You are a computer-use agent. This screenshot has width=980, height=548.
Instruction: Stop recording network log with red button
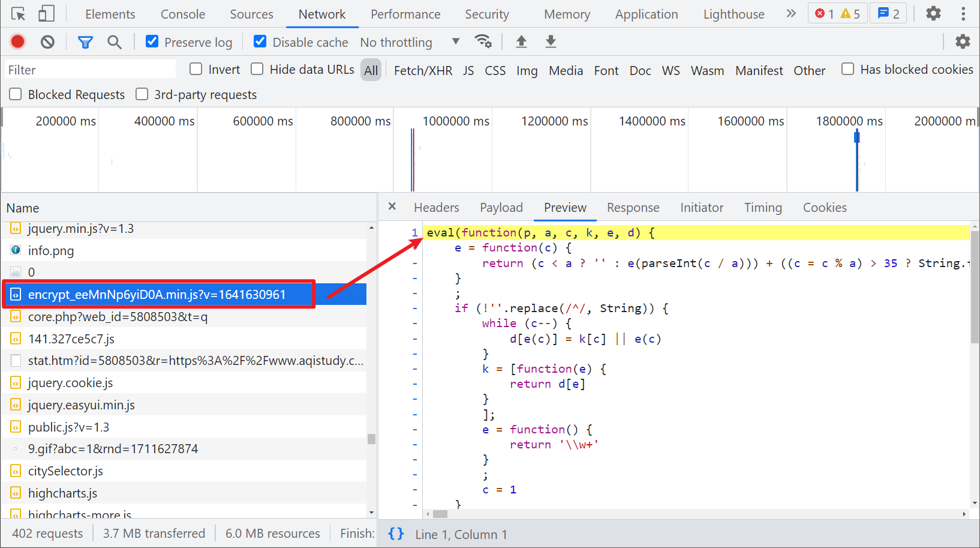(18, 41)
